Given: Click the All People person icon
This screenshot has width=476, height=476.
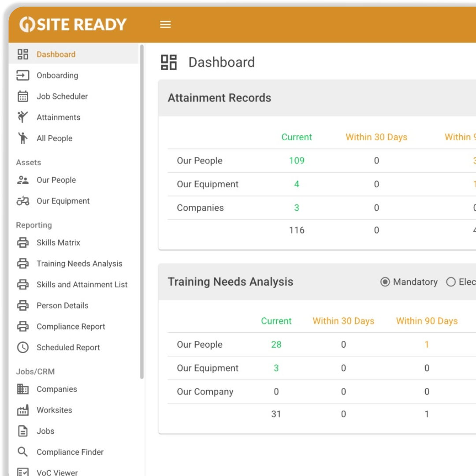Looking at the screenshot, I should tap(22, 138).
